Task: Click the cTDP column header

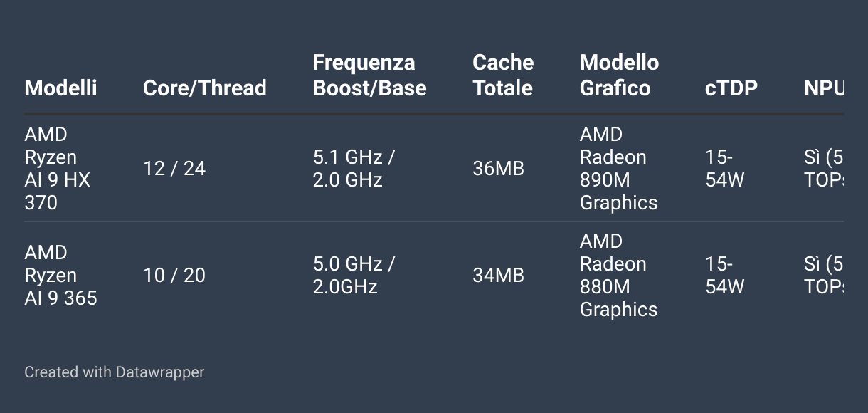Action: point(731,88)
